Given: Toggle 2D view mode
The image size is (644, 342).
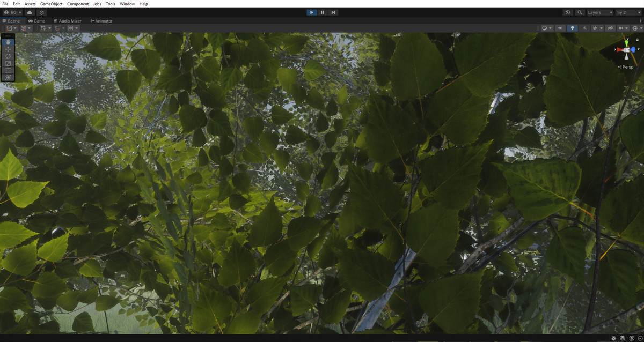Looking at the screenshot, I should click(560, 28).
